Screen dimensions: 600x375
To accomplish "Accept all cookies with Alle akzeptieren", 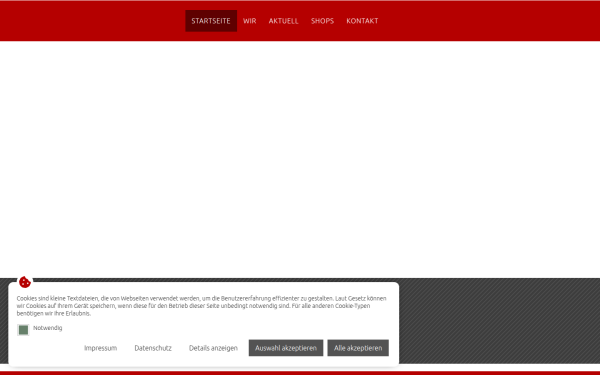I will (x=358, y=348).
